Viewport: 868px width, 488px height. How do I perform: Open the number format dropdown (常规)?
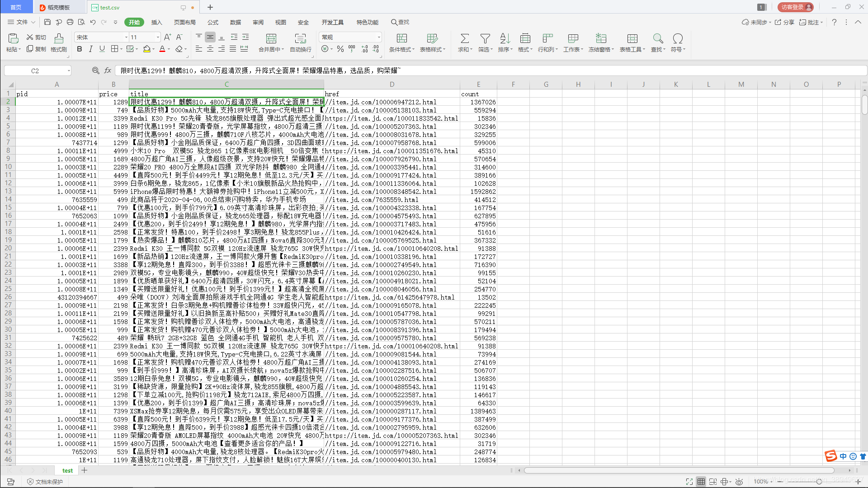tap(379, 37)
